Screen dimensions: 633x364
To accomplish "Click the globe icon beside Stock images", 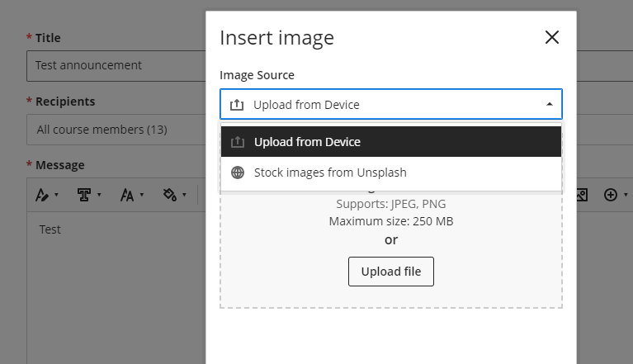I will [238, 173].
